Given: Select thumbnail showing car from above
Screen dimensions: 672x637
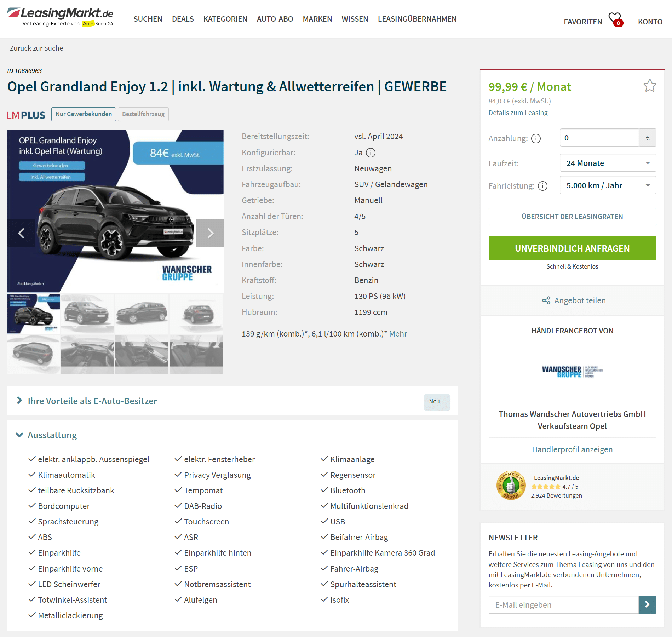Looking at the screenshot, I should pos(34,354).
